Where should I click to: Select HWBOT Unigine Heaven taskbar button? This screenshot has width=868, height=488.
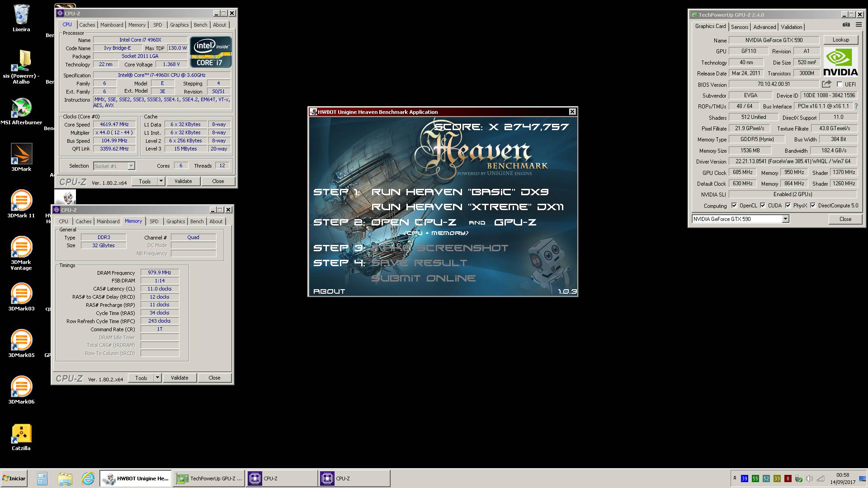click(136, 479)
